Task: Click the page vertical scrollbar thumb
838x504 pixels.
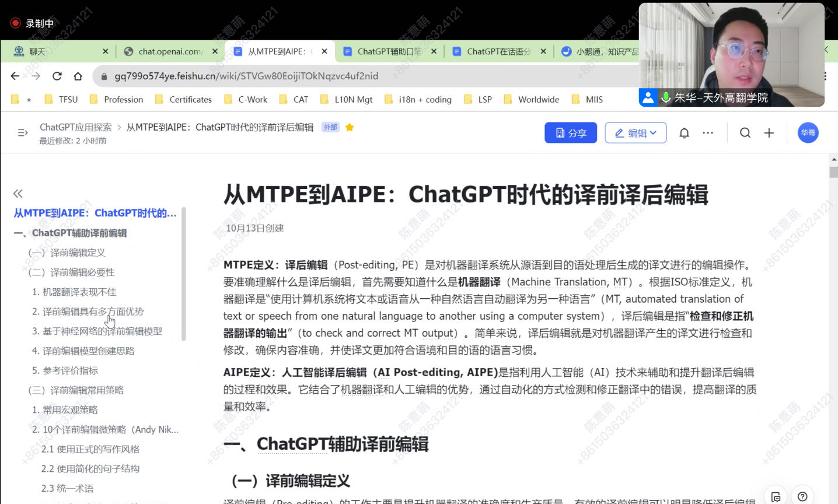Action: click(833, 171)
